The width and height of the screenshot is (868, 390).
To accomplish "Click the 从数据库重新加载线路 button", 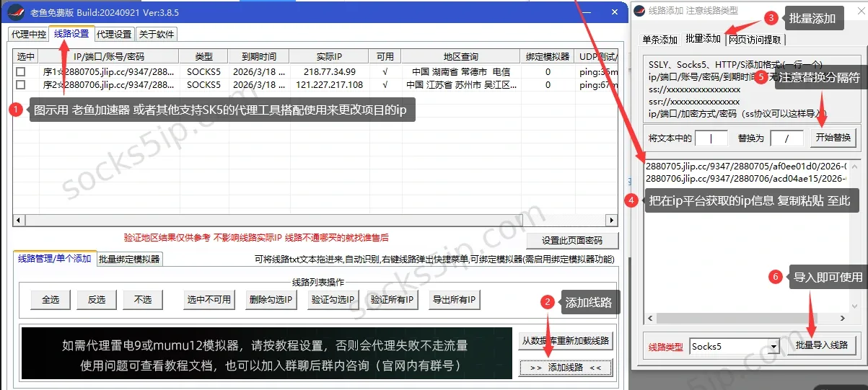I will click(x=566, y=341).
